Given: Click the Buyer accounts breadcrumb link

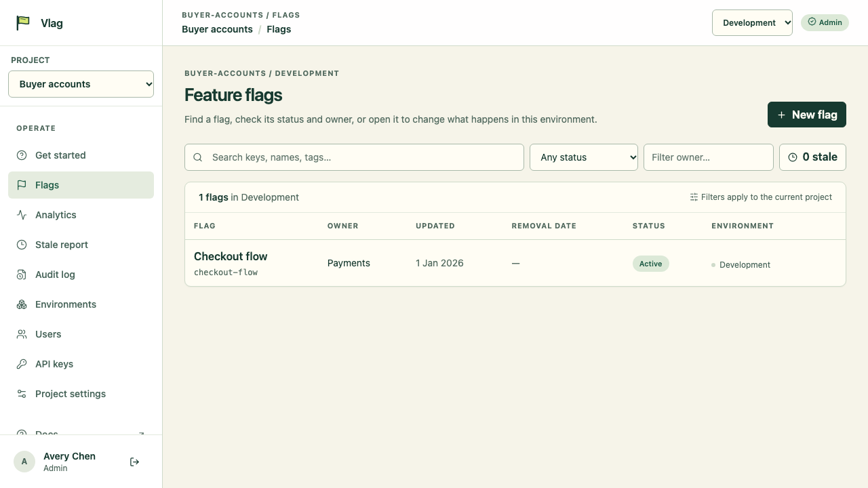Looking at the screenshot, I should 217,29.
